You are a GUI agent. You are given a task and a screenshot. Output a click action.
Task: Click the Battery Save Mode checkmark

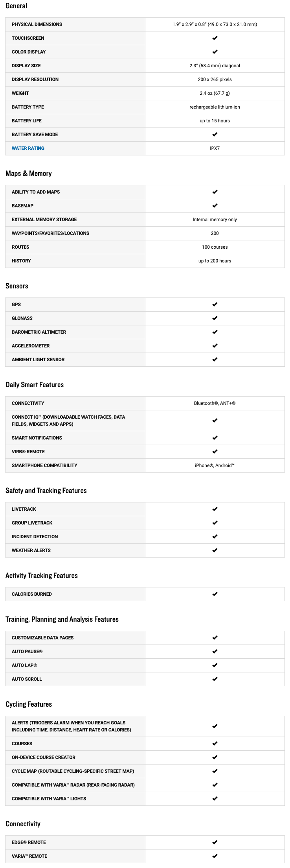coord(215,135)
